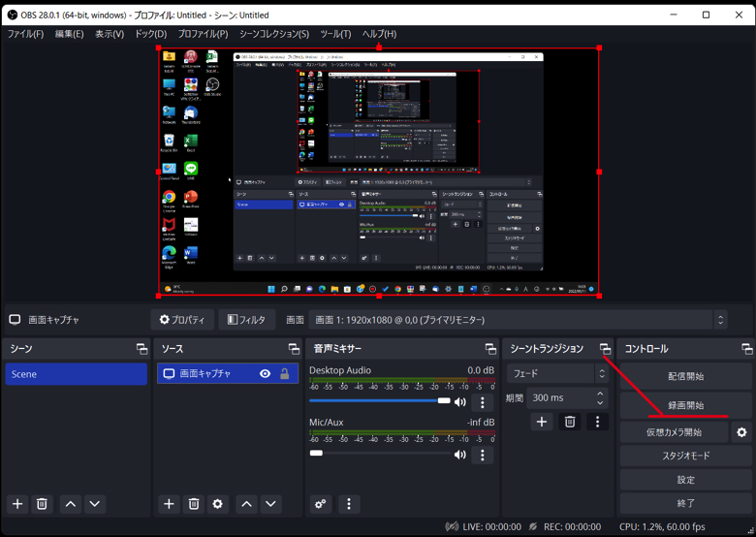This screenshot has width=756, height=537.
Task: Open Desktop Audio three-dot options
Action: [482, 402]
